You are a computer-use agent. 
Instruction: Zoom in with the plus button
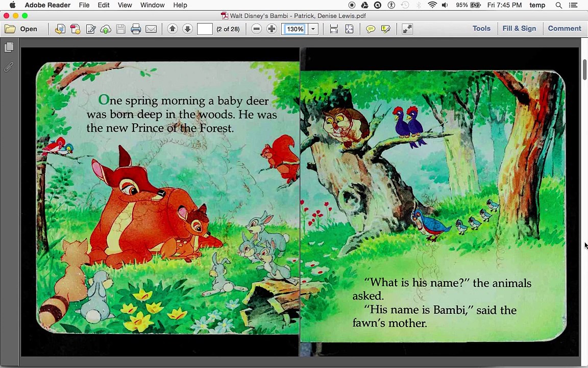tap(272, 29)
